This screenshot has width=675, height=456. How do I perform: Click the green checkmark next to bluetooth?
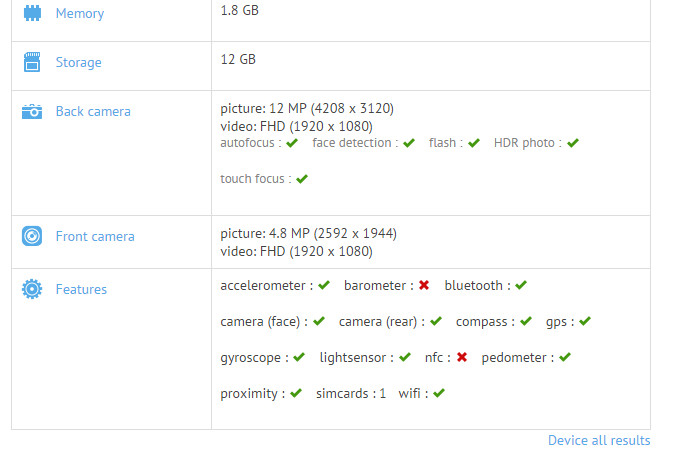521,286
